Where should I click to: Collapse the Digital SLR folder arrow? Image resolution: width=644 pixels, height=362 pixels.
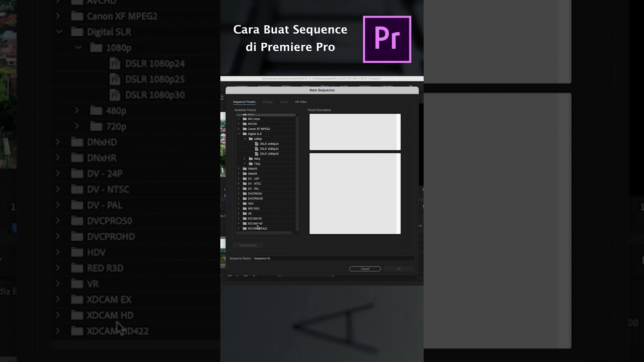tap(238, 134)
